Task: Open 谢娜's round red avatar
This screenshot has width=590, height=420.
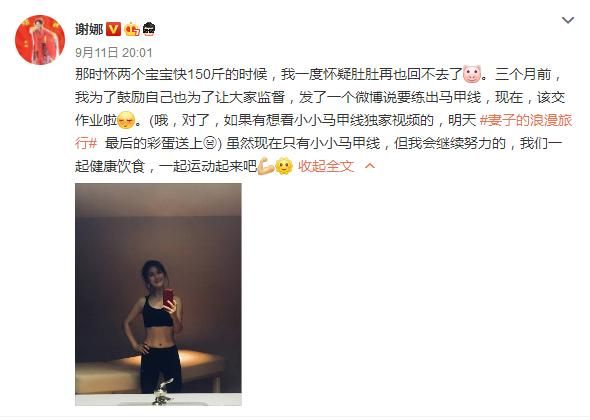Action: (x=40, y=40)
